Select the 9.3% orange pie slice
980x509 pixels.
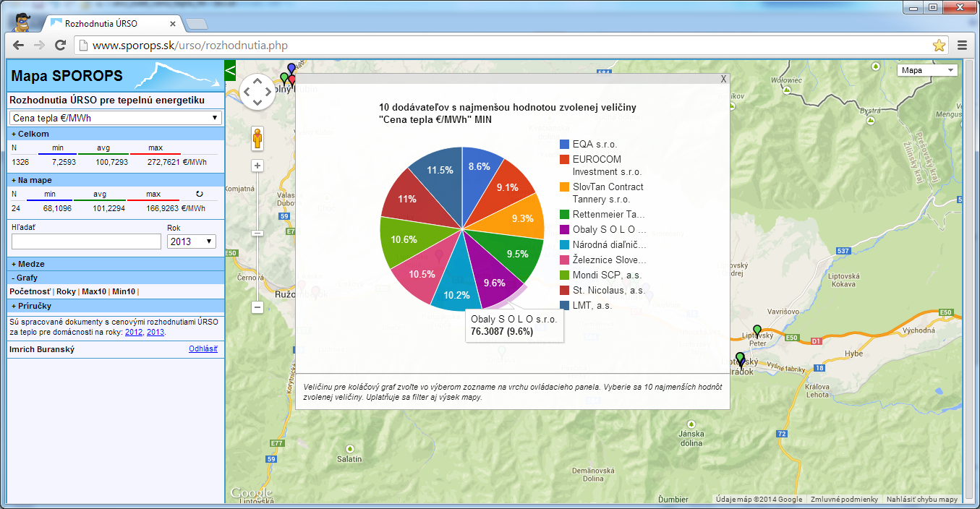pos(521,218)
